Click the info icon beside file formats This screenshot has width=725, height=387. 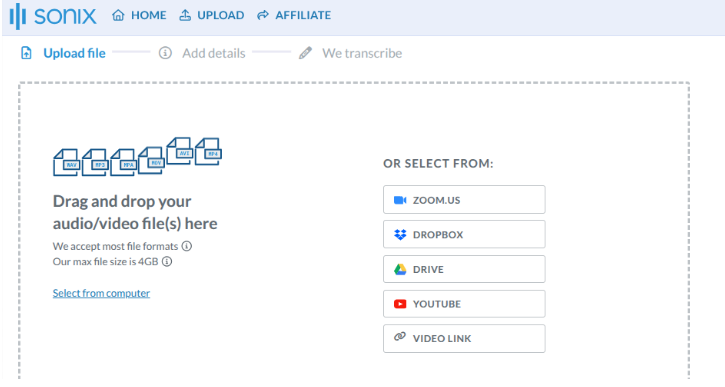[x=187, y=246]
